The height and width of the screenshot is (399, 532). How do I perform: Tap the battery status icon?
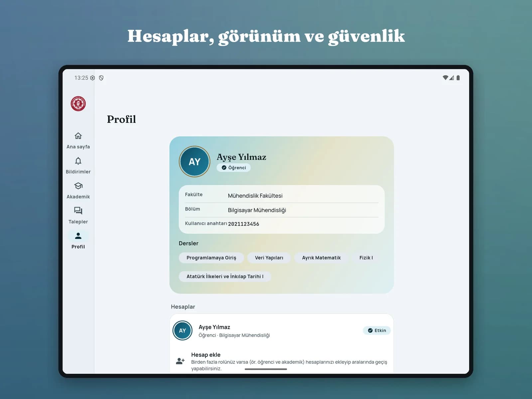pyautogui.click(x=458, y=78)
